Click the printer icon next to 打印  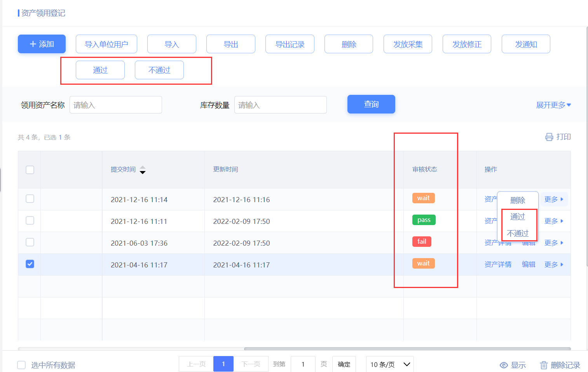click(549, 137)
